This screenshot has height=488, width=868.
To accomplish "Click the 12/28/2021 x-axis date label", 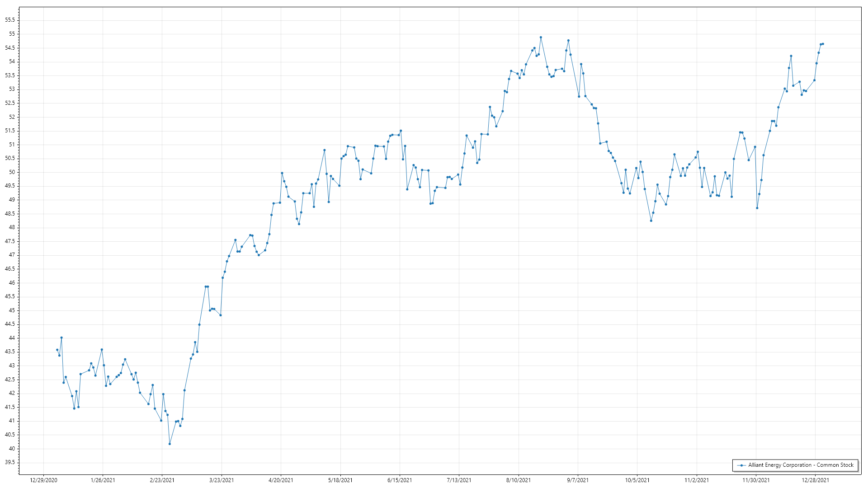I will [815, 480].
